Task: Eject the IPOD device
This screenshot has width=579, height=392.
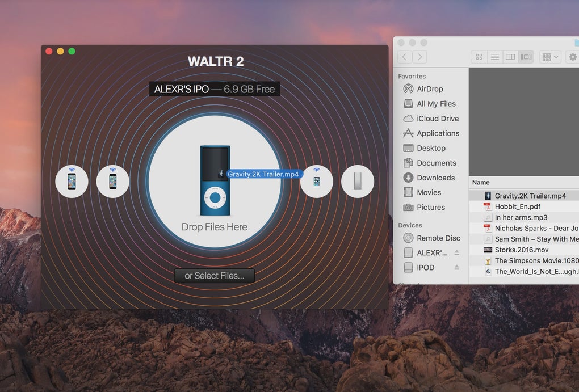Action: click(457, 267)
